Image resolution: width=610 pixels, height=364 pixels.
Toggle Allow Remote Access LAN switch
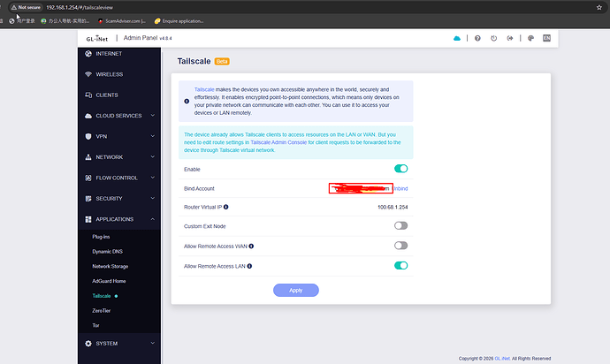(400, 266)
